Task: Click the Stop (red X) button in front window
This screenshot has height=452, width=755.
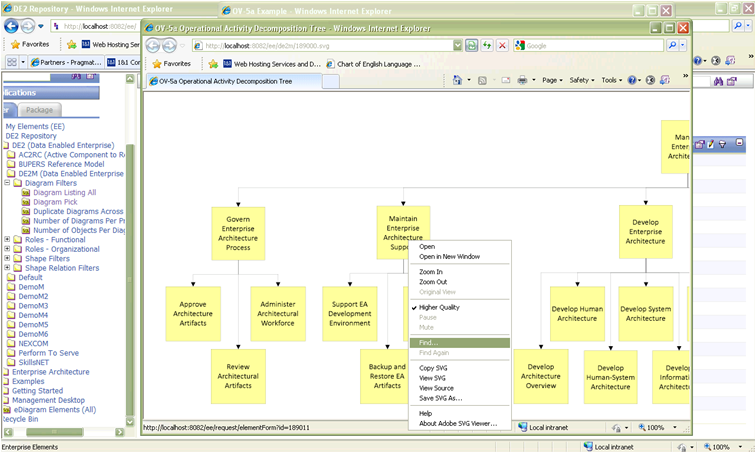Action: pyautogui.click(x=502, y=45)
